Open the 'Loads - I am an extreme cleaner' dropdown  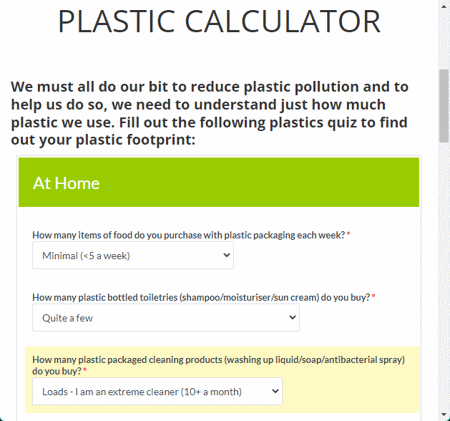click(157, 391)
